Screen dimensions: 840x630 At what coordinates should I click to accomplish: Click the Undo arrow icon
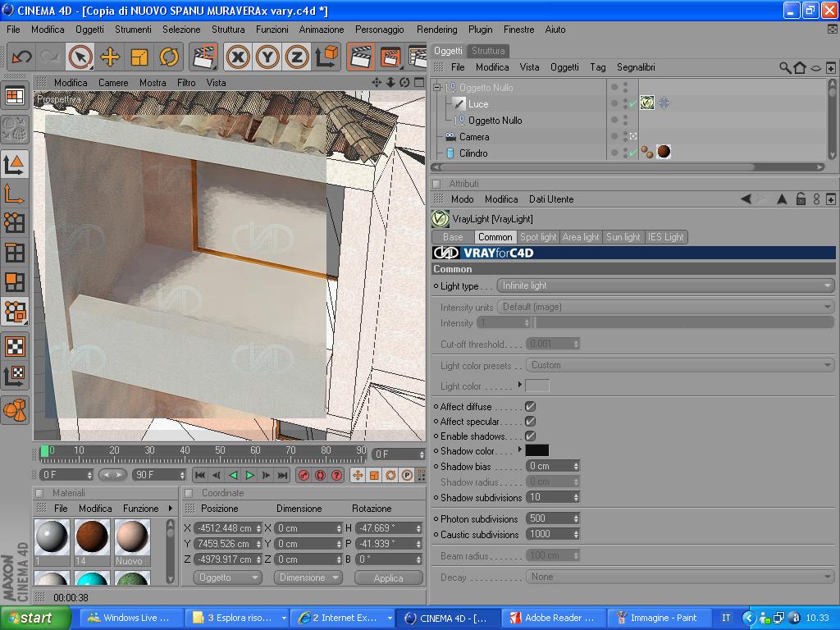(x=21, y=57)
